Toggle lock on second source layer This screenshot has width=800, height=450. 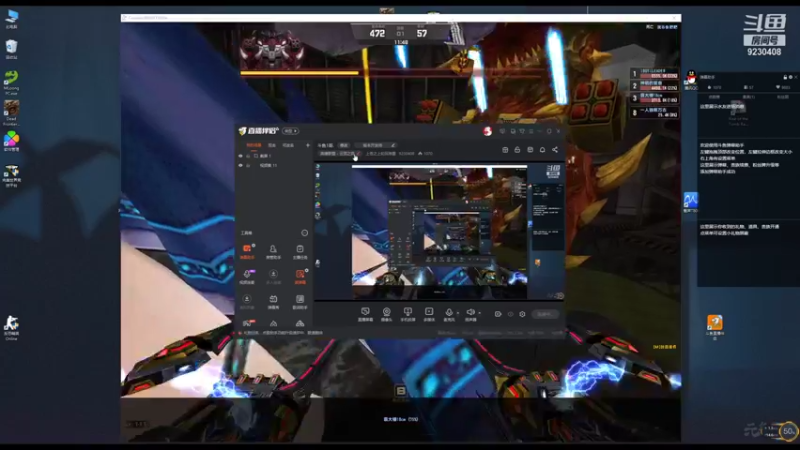(x=248, y=165)
